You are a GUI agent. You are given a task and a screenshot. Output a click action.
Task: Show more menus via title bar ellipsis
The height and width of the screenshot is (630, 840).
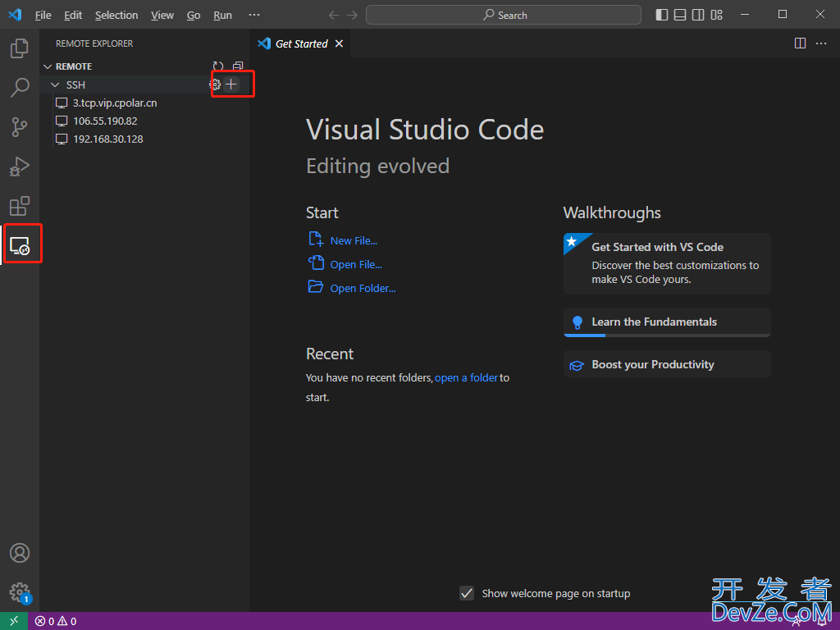[x=254, y=15]
